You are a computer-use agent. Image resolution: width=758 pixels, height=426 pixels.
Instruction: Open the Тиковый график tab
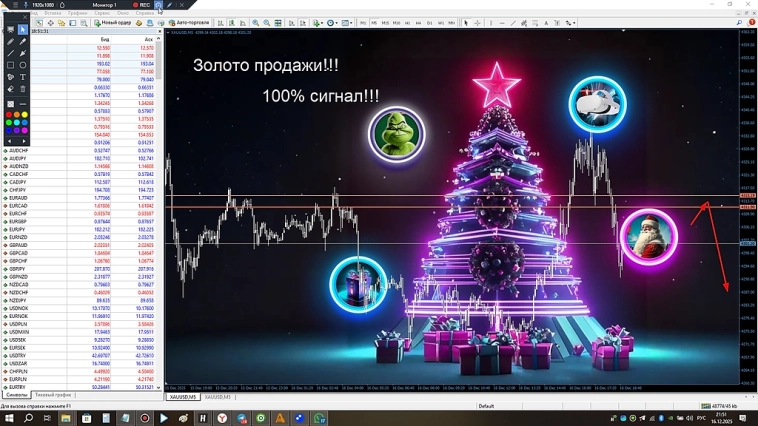[53, 395]
